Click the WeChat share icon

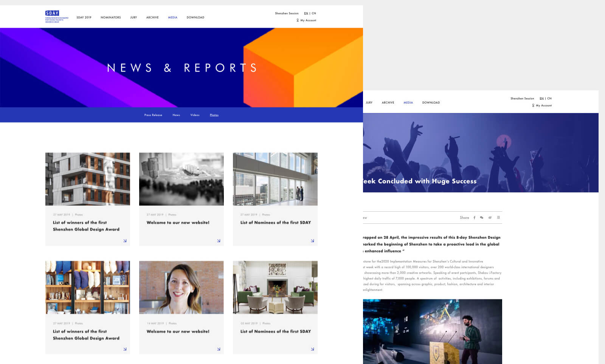pos(482,218)
